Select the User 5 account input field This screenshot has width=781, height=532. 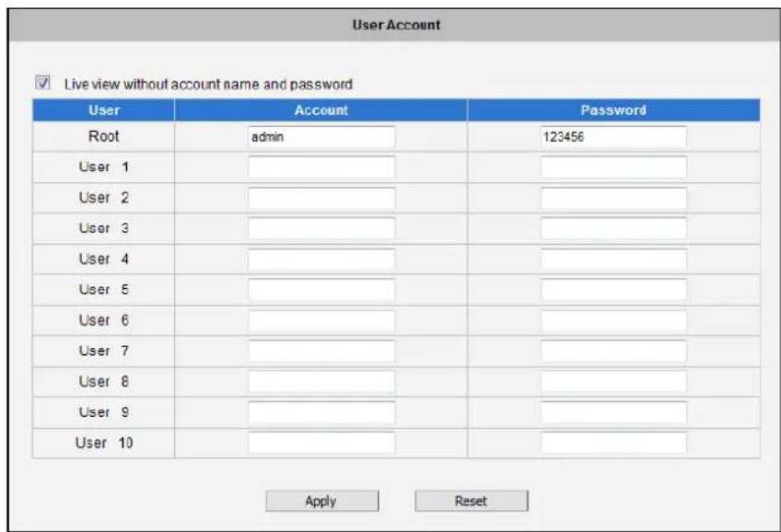321,290
